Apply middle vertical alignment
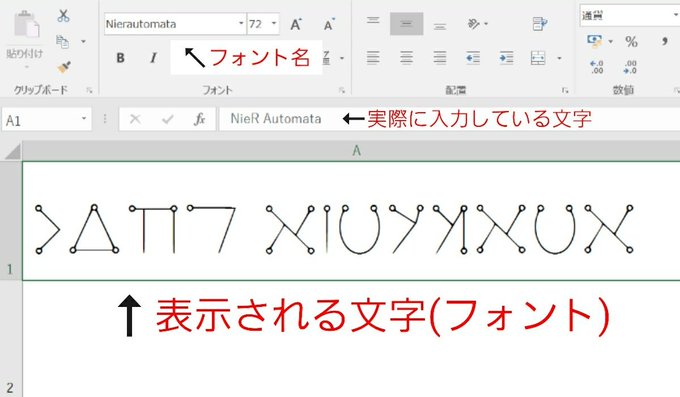This screenshot has width=680, height=397. click(x=406, y=24)
